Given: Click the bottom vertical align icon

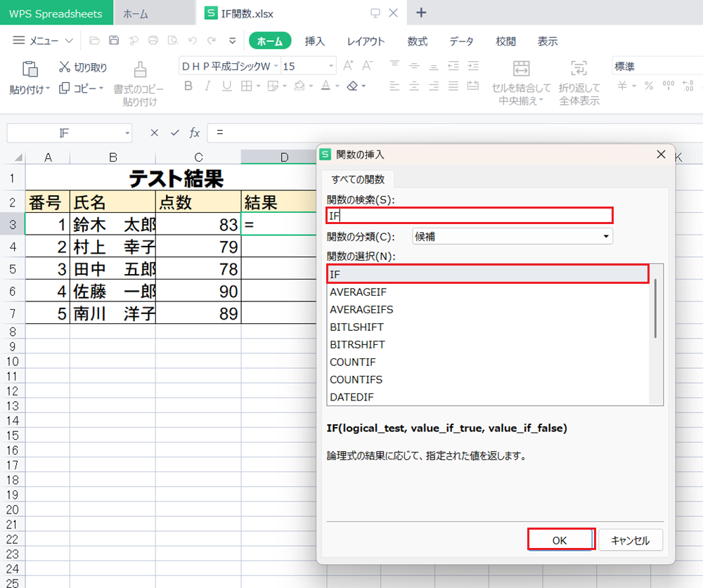Looking at the screenshot, I should click(x=434, y=66).
